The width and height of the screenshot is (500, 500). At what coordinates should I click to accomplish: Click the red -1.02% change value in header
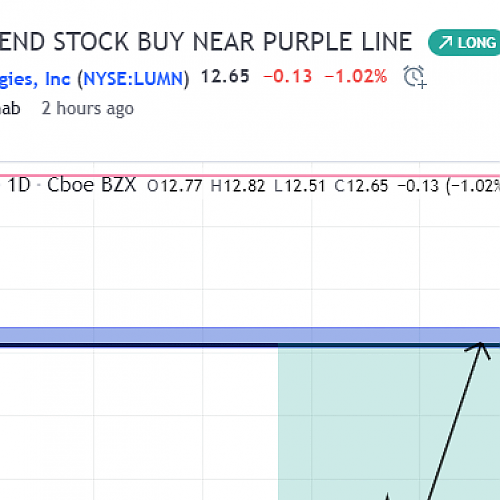[356, 76]
